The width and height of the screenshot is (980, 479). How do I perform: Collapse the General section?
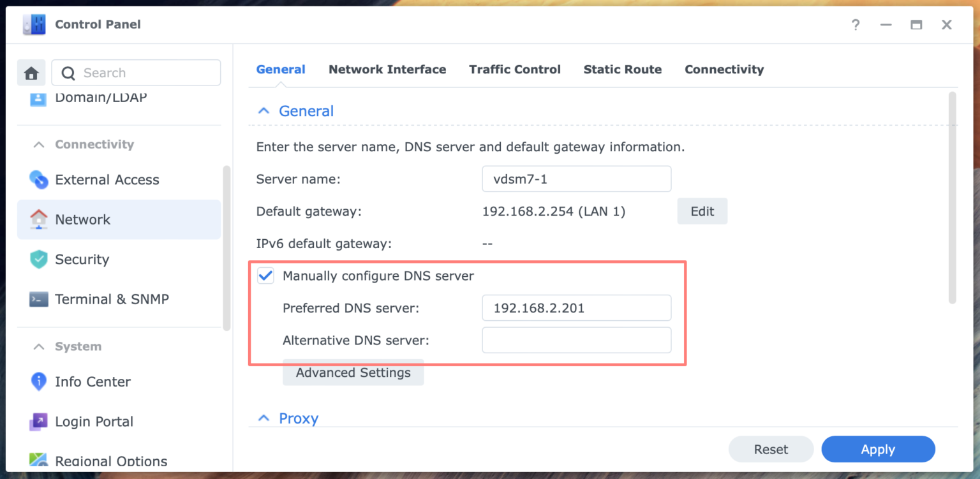(x=264, y=110)
